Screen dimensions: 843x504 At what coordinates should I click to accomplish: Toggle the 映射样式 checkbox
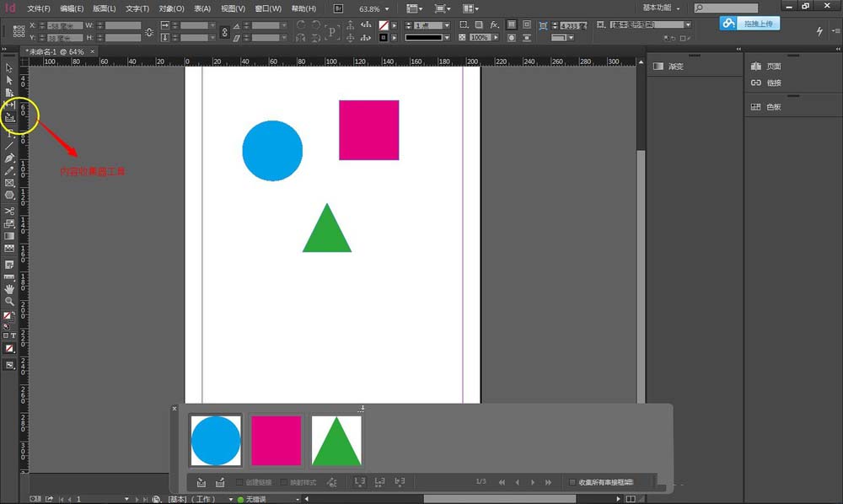(284, 482)
